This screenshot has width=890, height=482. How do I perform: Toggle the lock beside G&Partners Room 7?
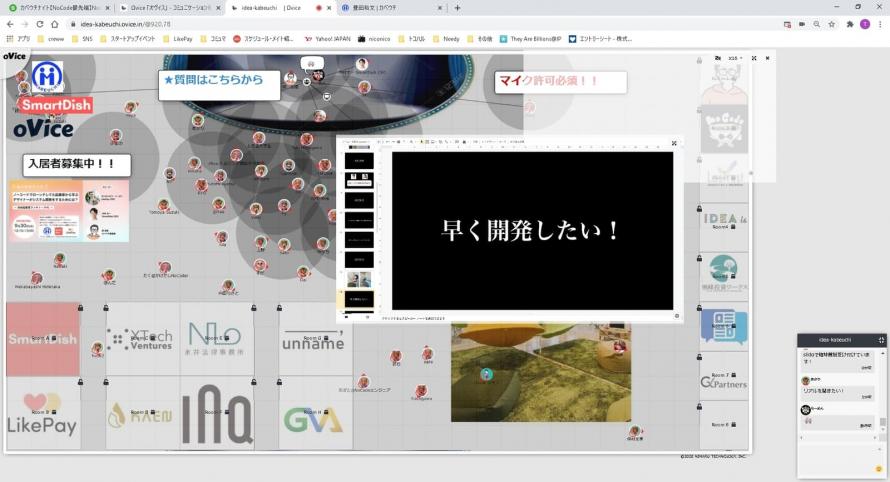click(699, 358)
